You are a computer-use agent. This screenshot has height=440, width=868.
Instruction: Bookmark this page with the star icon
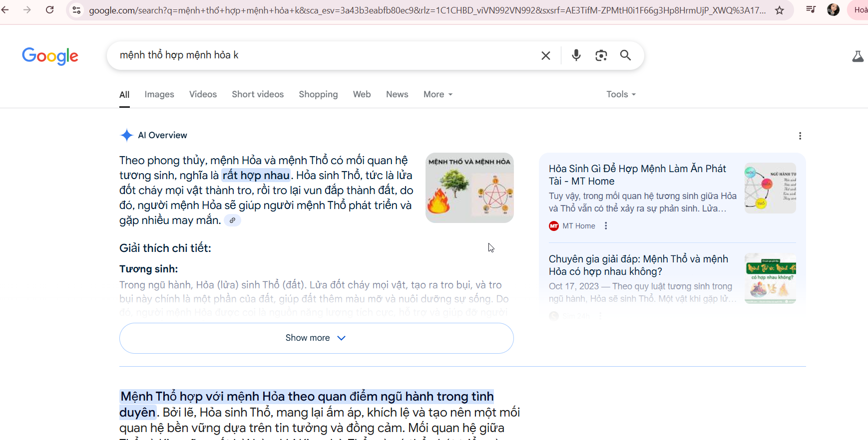(779, 10)
